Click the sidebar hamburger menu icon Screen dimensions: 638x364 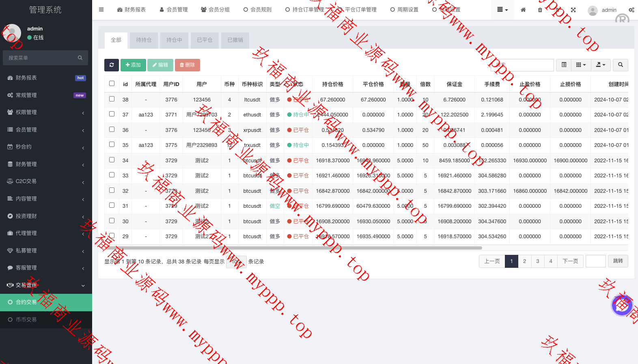pos(101,10)
